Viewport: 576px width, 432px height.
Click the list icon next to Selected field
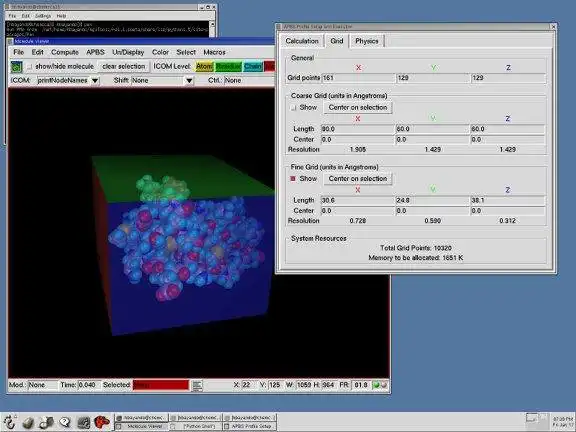[197, 385]
